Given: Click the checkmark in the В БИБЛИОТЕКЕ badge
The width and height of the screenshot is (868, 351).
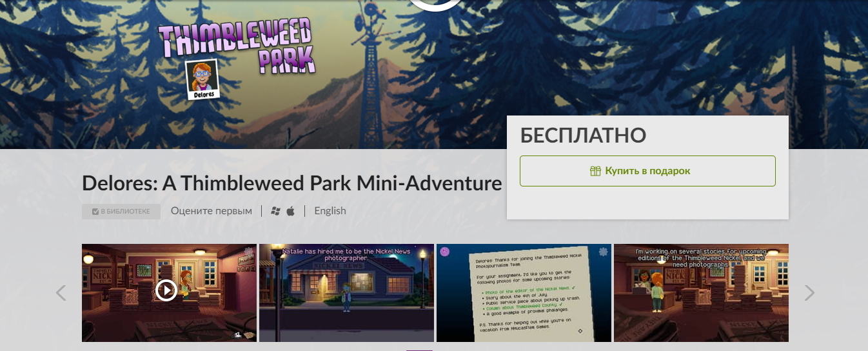Looking at the screenshot, I should (x=95, y=212).
